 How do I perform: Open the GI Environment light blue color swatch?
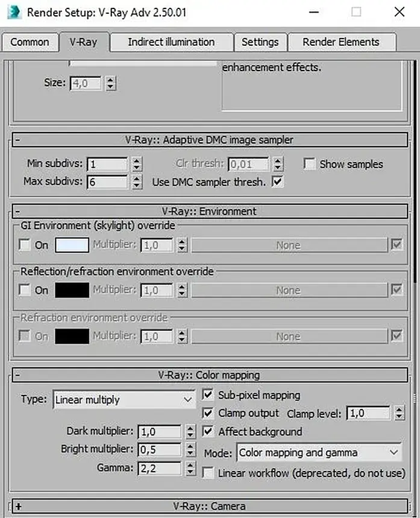pos(72,245)
